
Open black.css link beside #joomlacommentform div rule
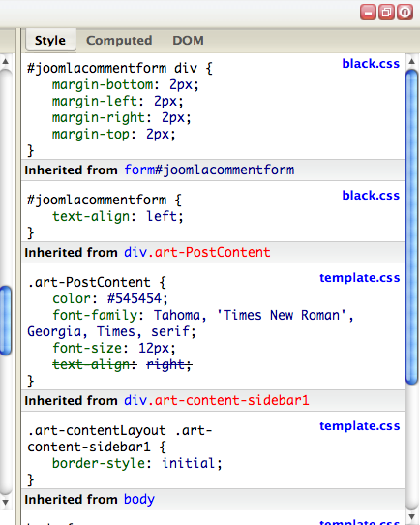tap(371, 63)
